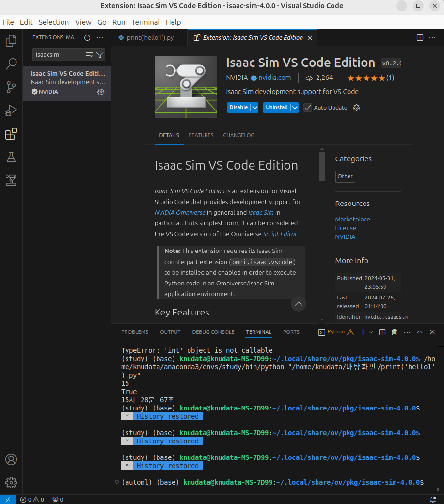Open the DEBUG CONSOLE tab
Screen dimensions: 444x504
point(213,332)
